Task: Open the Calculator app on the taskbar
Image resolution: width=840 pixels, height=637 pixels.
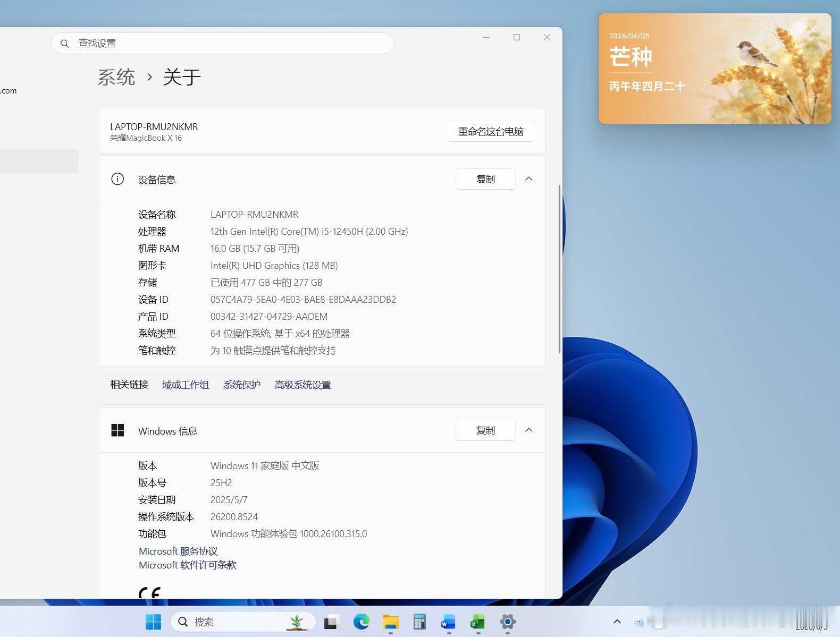Action: (x=420, y=622)
